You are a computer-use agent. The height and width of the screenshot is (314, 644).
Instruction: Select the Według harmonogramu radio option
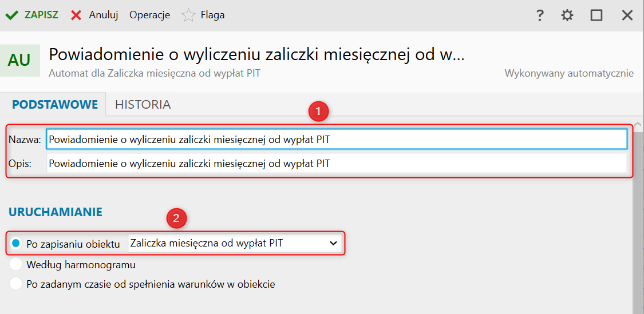coord(15,265)
